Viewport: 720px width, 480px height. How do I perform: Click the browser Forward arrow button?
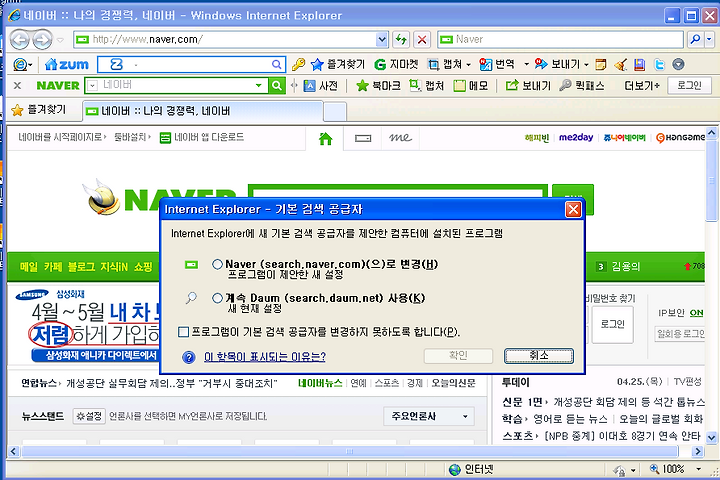point(42,40)
